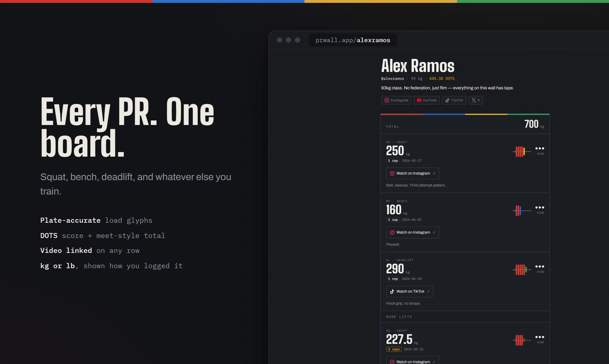Click the X logo icon in profile links
Screen dimensions: 609x364
tap(474, 100)
